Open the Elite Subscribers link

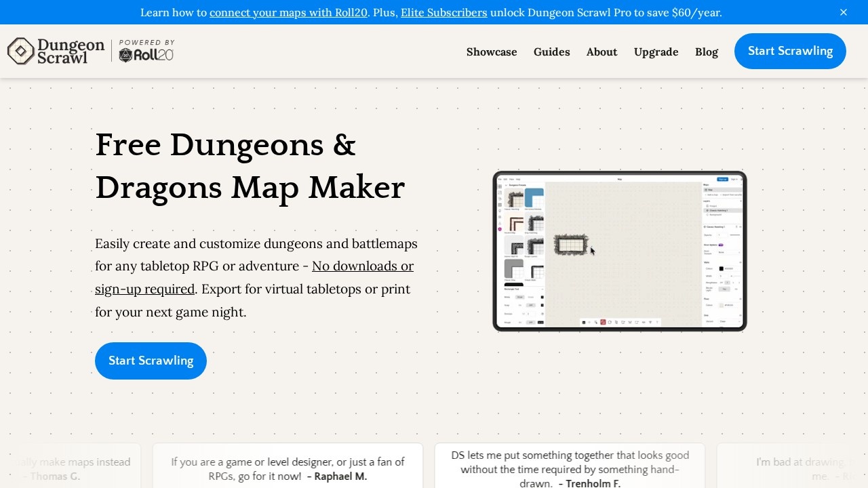[x=444, y=12]
